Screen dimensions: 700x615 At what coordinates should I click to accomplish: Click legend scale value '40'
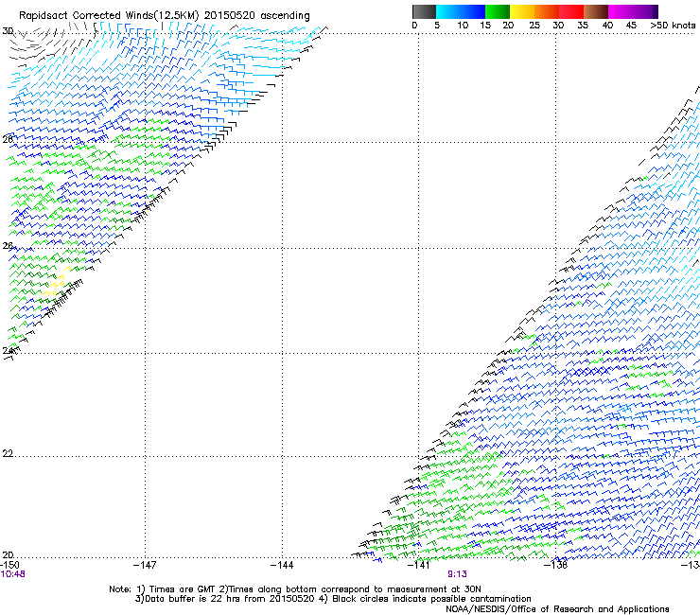[x=607, y=25]
